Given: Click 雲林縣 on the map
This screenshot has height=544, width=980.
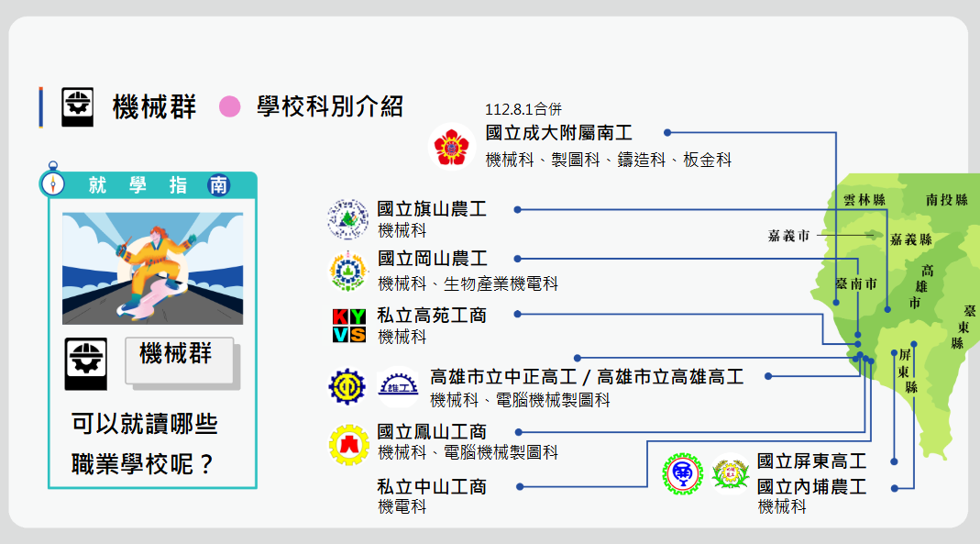Looking at the screenshot, I should tap(864, 200).
